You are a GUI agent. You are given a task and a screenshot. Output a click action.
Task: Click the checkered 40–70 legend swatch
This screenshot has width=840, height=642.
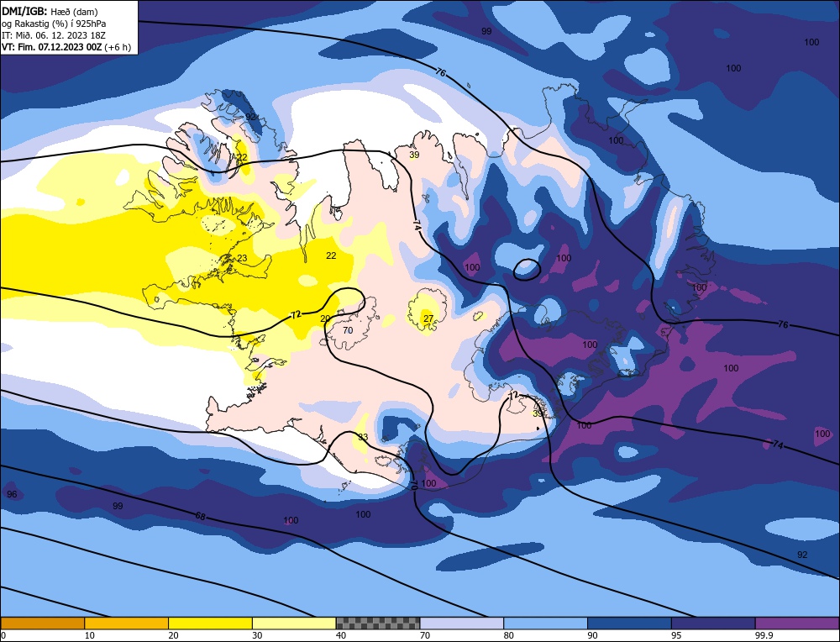[x=378, y=623]
